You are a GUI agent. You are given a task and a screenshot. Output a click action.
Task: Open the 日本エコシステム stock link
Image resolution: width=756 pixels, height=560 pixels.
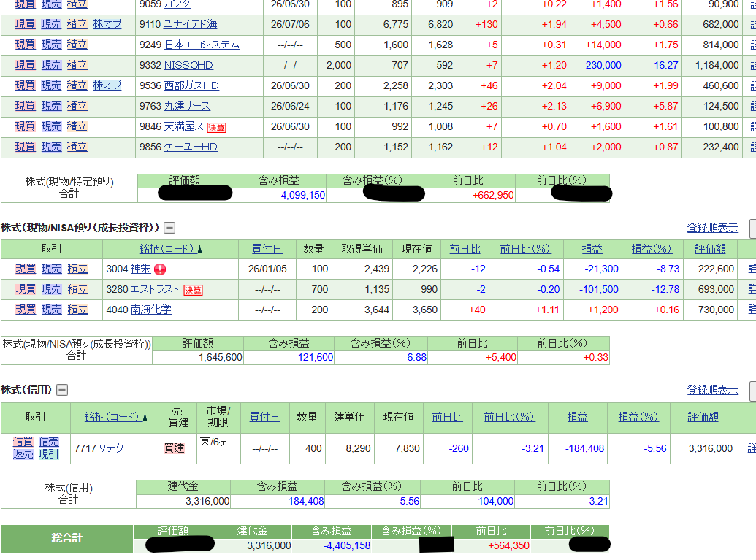(x=202, y=45)
